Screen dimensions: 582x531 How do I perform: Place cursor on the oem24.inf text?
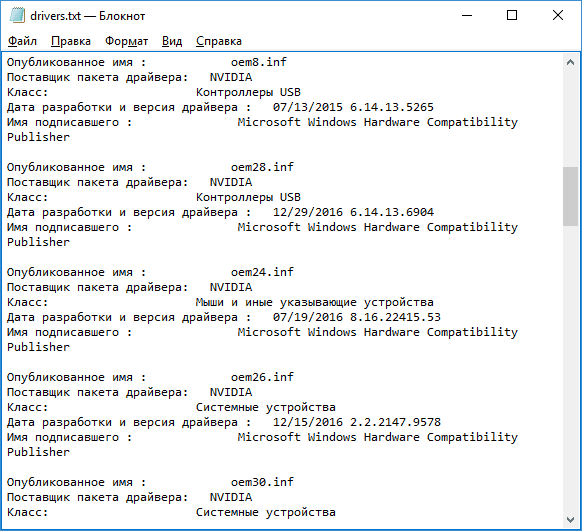262,272
